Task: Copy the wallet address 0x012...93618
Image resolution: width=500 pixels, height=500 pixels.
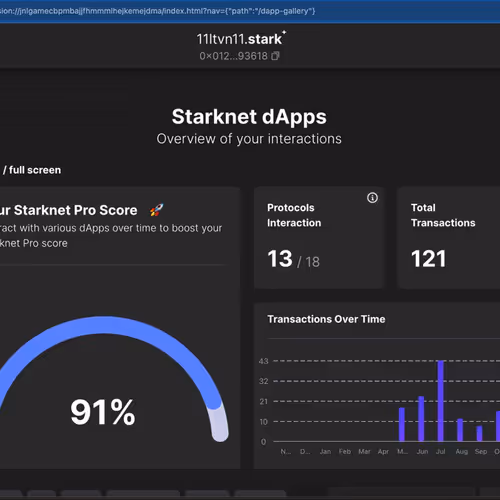Action: click(x=275, y=56)
